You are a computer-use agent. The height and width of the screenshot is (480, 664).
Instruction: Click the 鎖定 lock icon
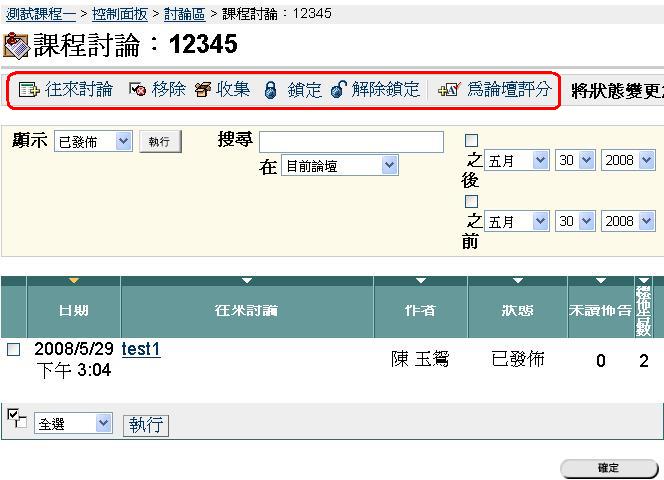click(x=271, y=90)
